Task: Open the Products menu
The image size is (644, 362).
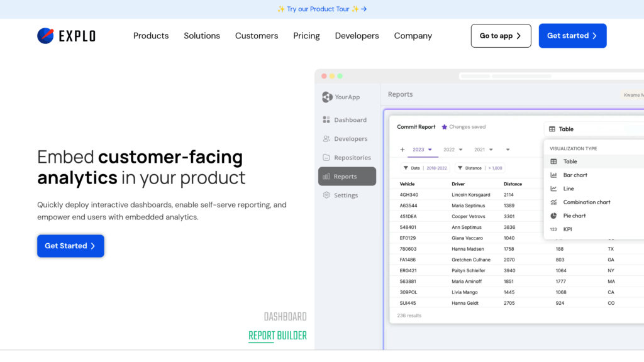Action: pos(151,36)
